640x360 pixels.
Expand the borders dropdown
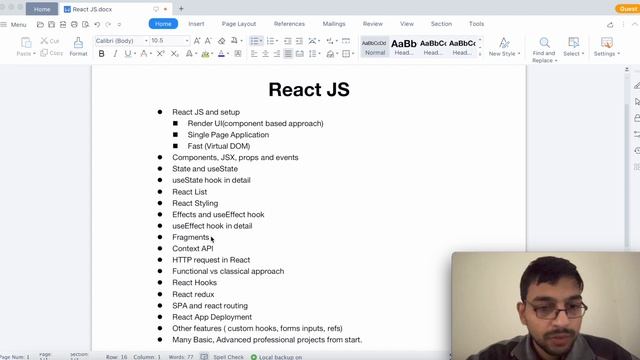tap(353, 54)
